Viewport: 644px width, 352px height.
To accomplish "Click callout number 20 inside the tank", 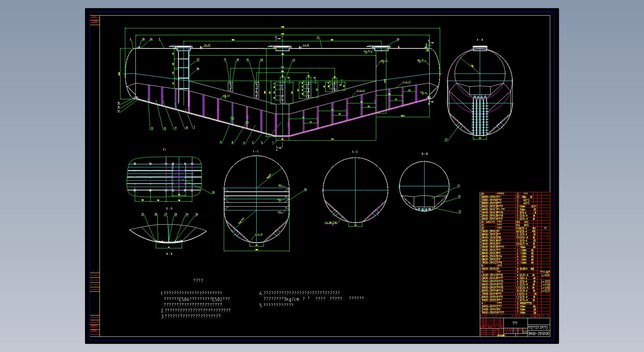I will click(x=261, y=60).
